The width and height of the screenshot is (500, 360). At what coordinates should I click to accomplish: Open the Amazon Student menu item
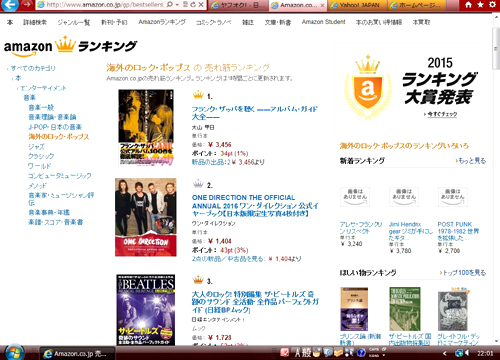click(323, 22)
